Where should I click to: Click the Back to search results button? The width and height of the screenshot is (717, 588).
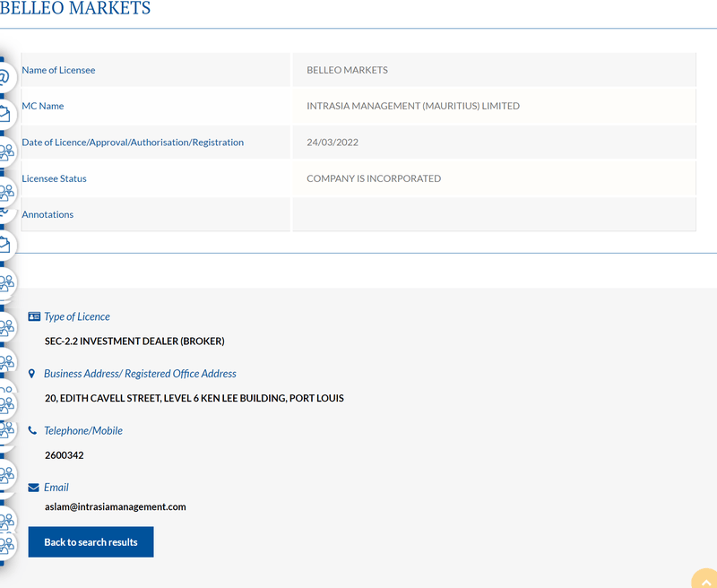click(91, 541)
